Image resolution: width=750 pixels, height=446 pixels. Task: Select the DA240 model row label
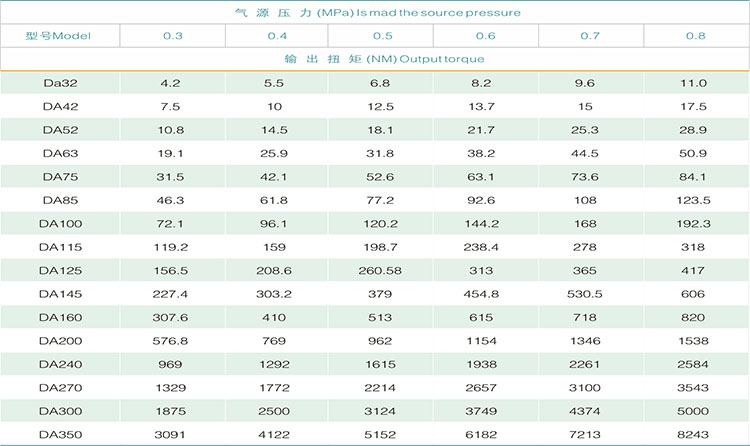point(61,364)
